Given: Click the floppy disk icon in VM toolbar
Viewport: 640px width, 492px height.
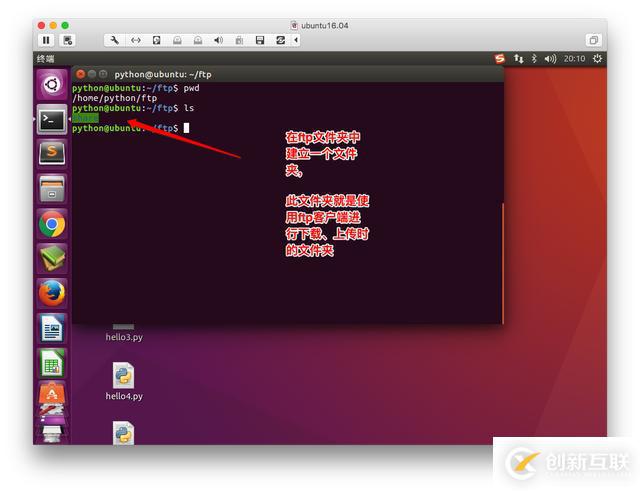Looking at the screenshot, I should pyautogui.click(x=260, y=40).
